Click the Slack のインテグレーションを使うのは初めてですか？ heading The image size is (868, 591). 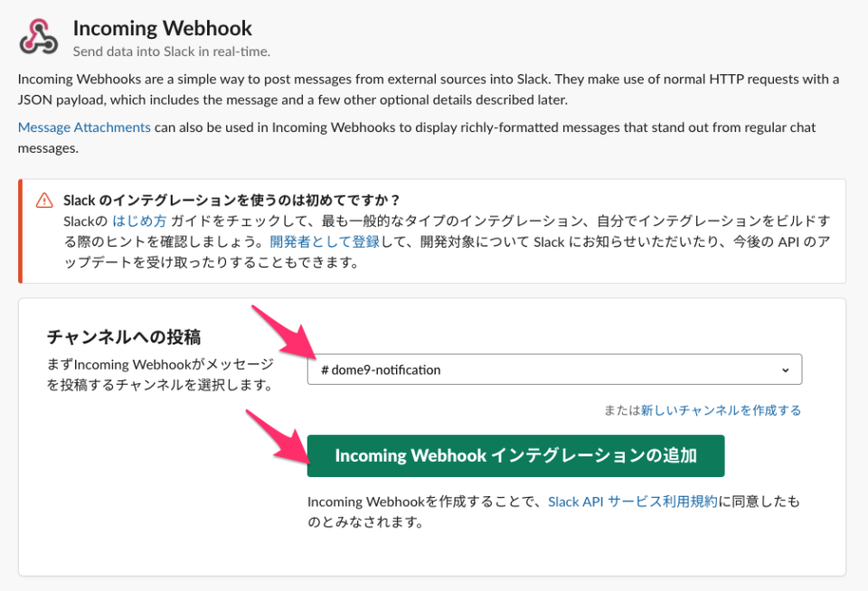point(231,200)
